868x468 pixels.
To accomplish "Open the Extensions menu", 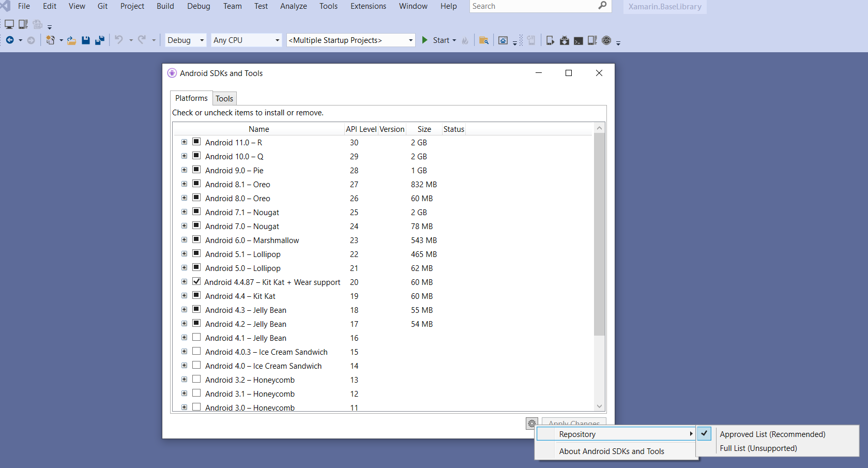I will (x=368, y=6).
